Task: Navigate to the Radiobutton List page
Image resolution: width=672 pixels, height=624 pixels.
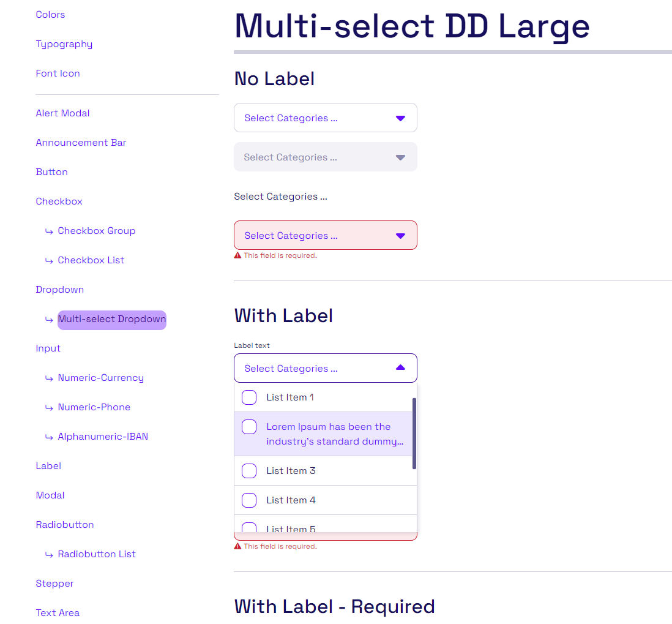Action: pyautogui.click(x=96, y=554)
